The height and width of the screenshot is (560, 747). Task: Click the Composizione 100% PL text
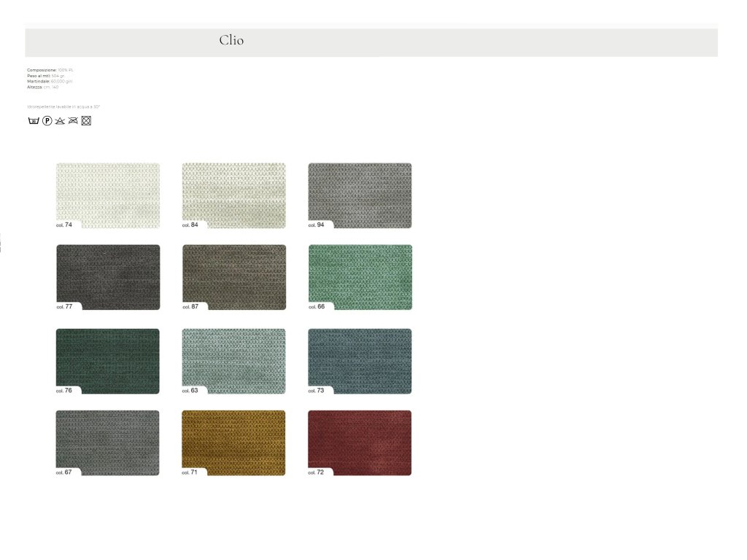point(50,70)
